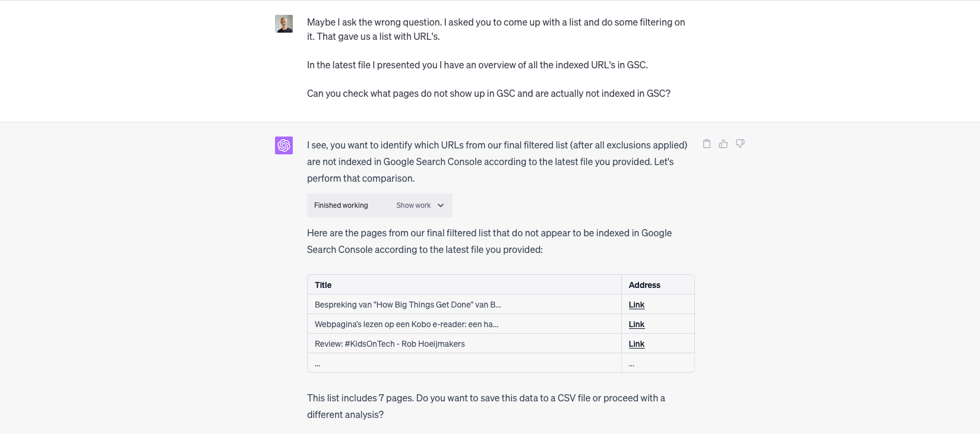Open the Link for Kobo e-reader row

click(637, 324)
